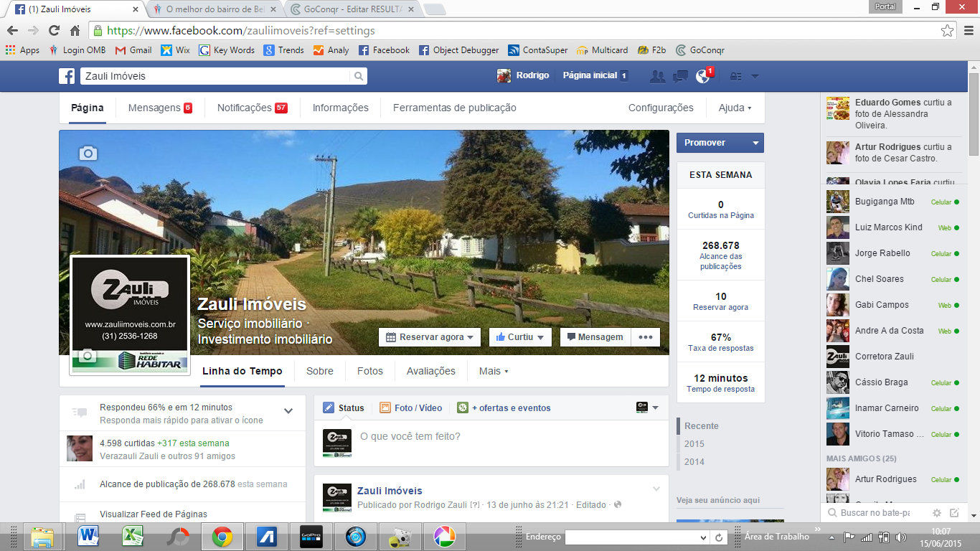Open the Apps shortcut in bookmarks bar
The height and width of the screenshot is (551, 980).
pyautogui.click(x=22, y=50)
